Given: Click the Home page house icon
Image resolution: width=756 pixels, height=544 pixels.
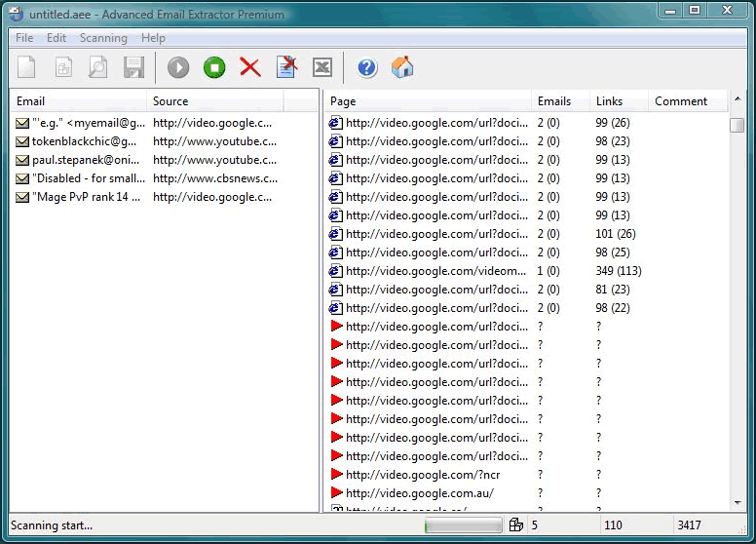Looking at the screenshot, I should (402, 67).
